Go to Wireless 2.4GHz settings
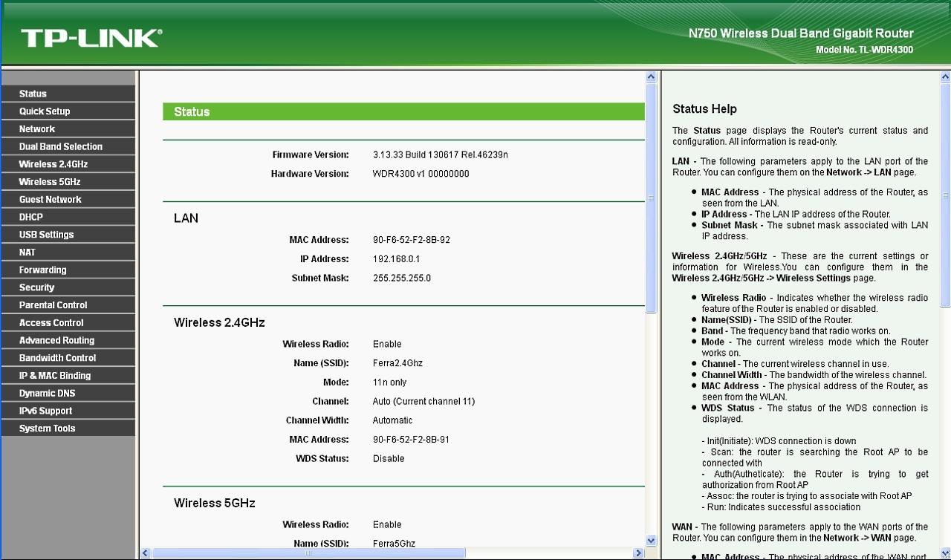The width and height of the screenshot is (951, 560). click(53, 164)
